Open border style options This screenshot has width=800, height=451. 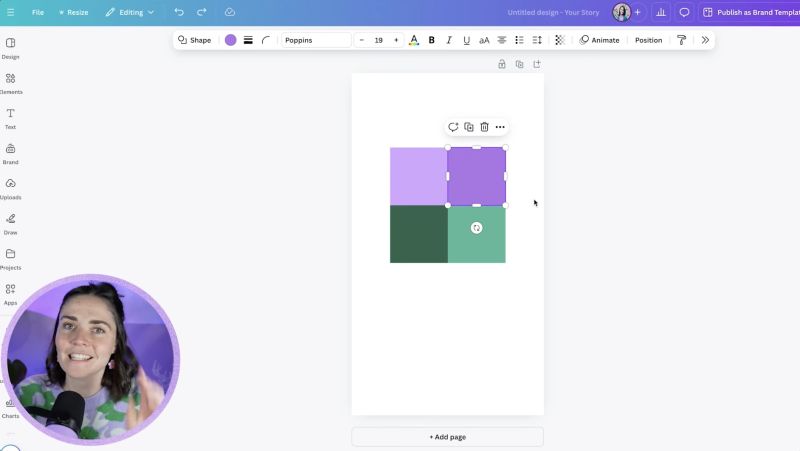coord(248,40)
